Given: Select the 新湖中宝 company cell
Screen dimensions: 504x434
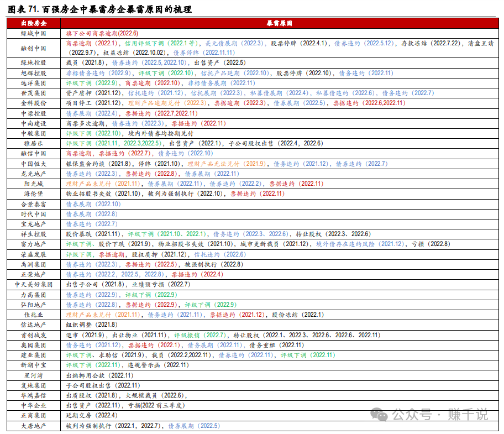Looking at the screenshot, I should 34,365.
